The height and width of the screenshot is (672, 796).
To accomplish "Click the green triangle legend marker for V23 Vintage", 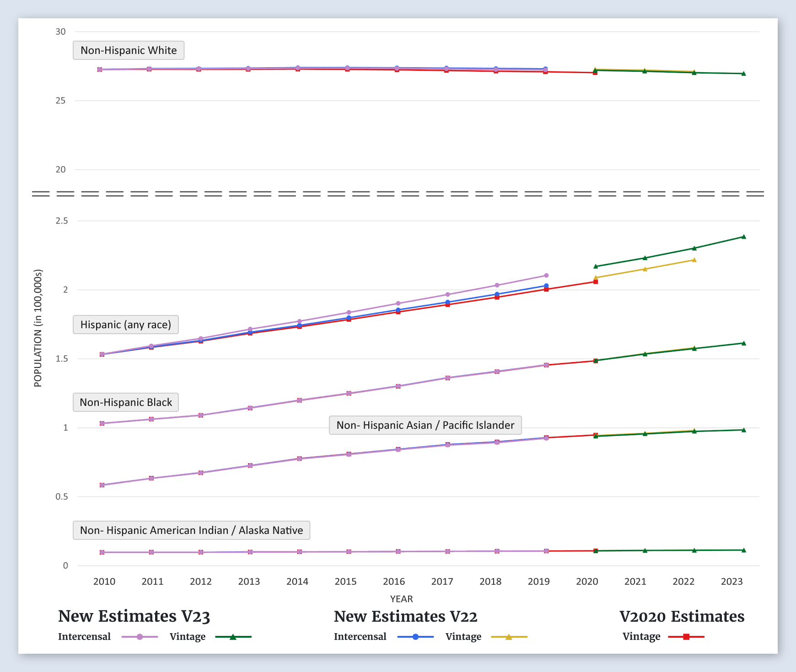I will 233,637.
